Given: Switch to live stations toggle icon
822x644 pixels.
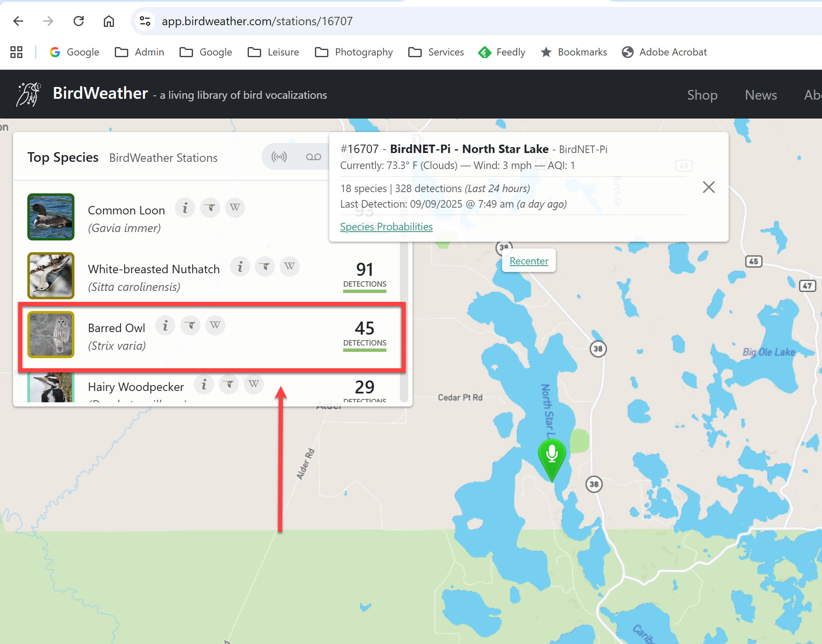Looking at the screenshot, I should tap(279, 157).
